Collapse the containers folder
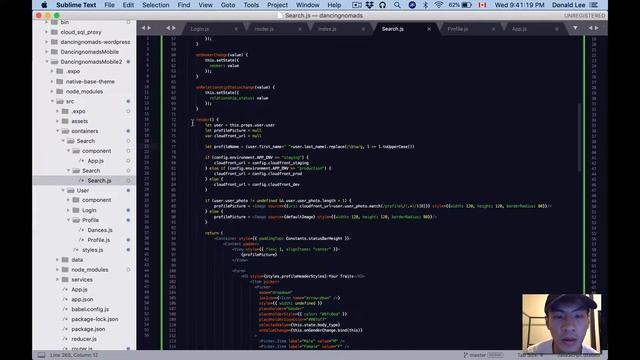The width and height of the screenshot is (640, 360). (58, 131)
